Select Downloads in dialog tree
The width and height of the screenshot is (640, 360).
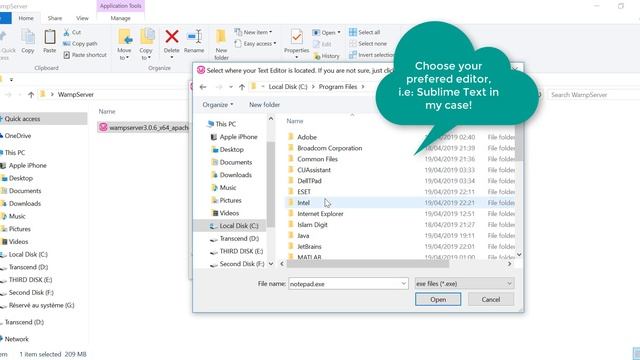click(236, 175)
